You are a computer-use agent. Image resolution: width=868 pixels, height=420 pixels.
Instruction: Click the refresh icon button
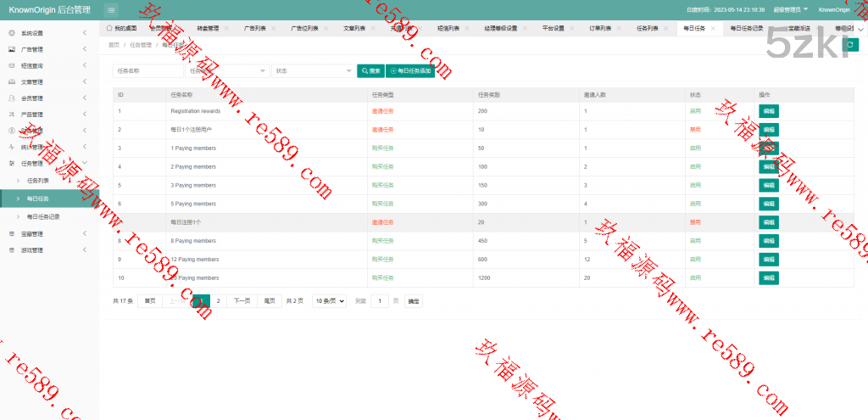coord(852,45)
